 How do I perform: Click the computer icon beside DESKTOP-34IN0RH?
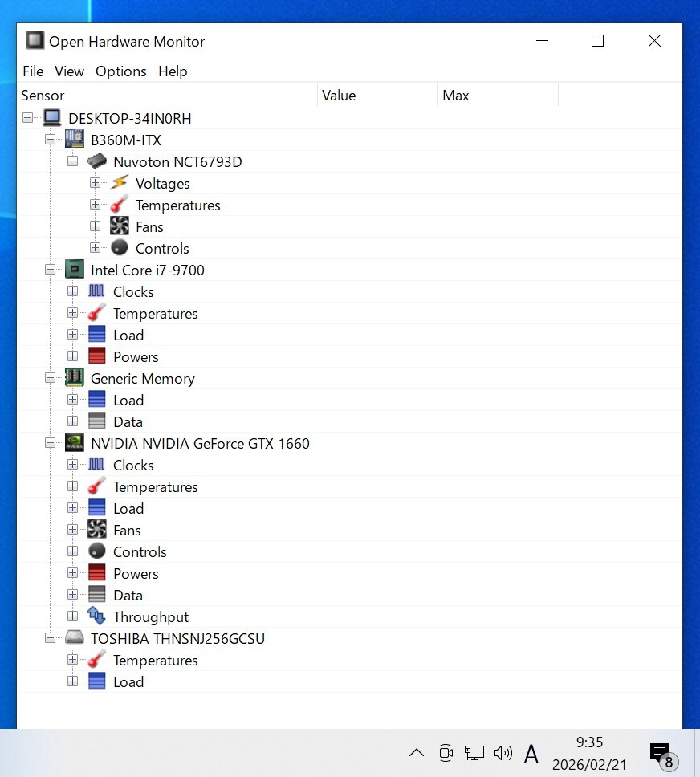pos(52,118)
